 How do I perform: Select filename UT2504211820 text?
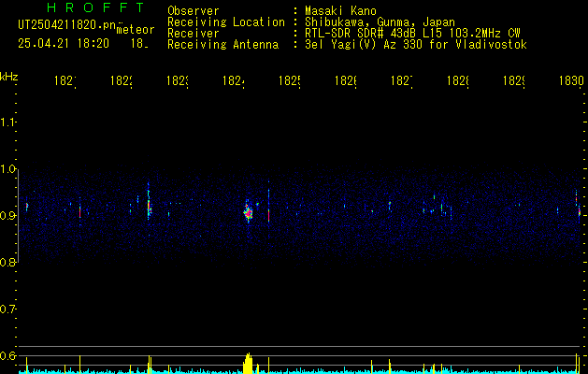67,25
